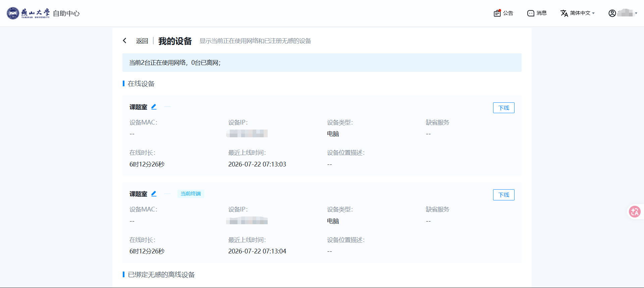
Task: Take the 07:13:03 device offline with 下线
Action: (503, 108)
